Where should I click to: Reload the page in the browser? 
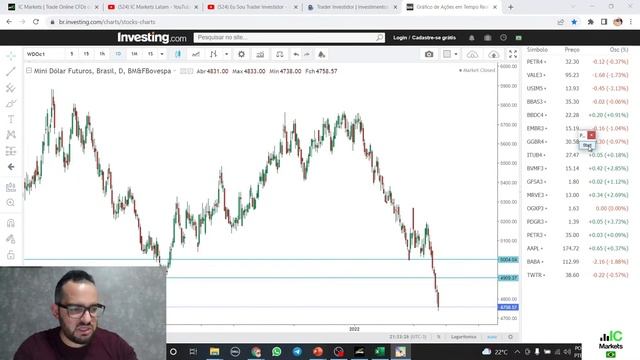[x=36, y=22]
